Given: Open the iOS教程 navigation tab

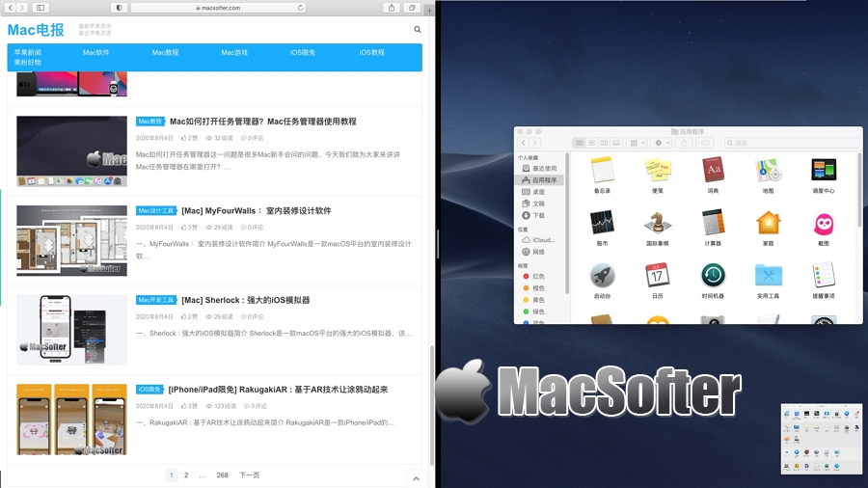Looking at the screenshot, I should (371, 53).
